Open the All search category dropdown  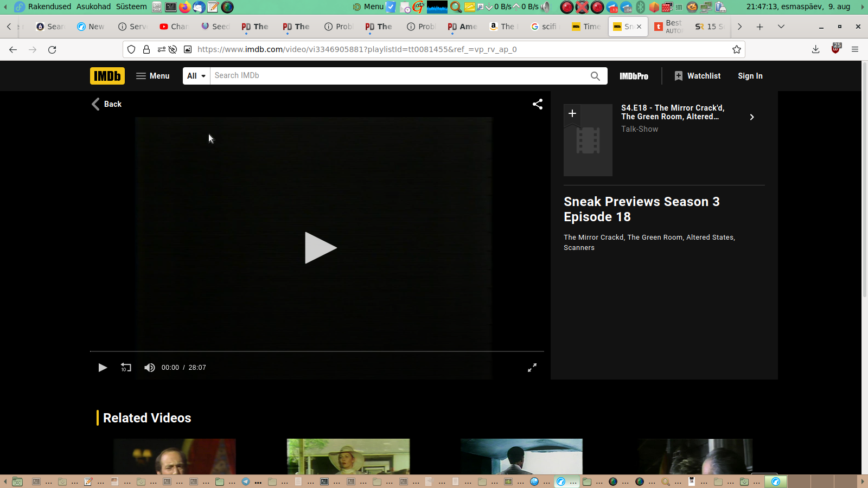point(196,76)
